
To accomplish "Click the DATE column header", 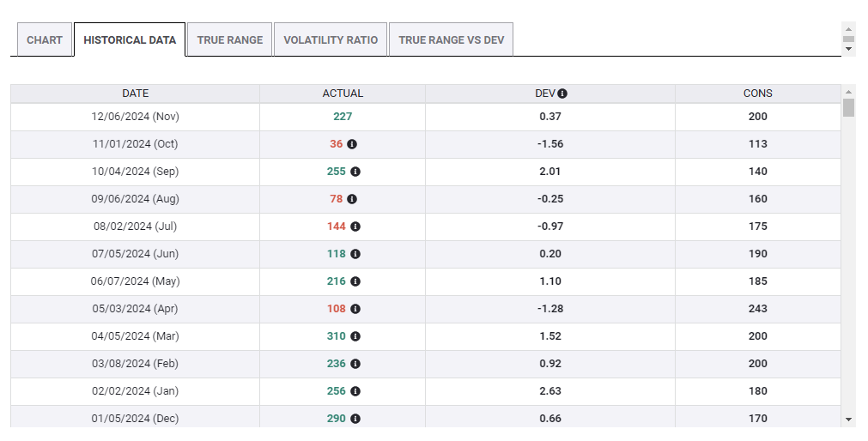I will click(x=135, y=94).
